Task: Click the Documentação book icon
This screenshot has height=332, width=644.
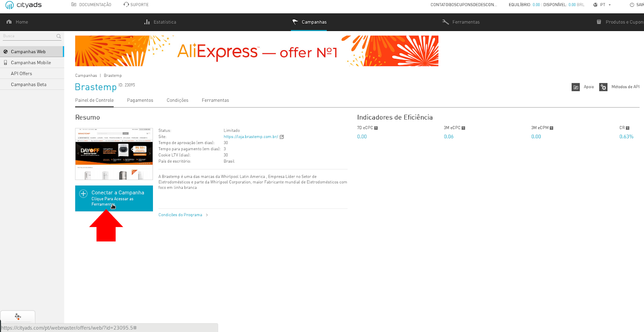Action: coord(74,5)
